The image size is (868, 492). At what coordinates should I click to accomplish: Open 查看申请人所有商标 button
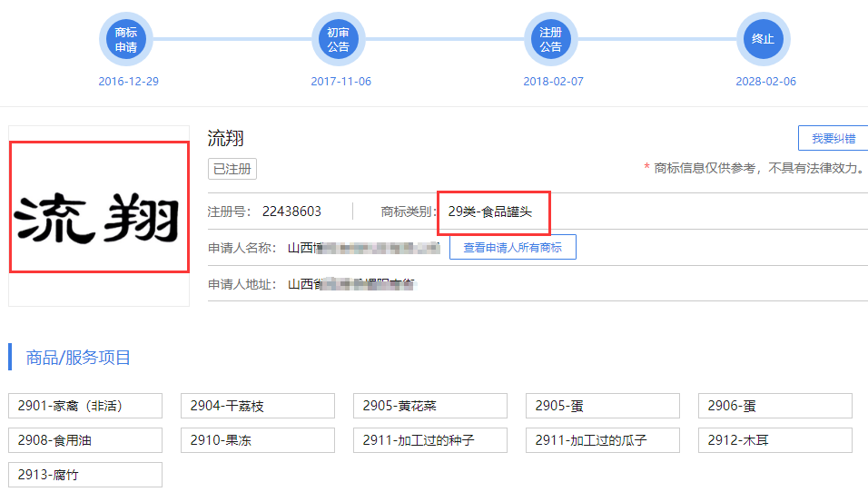click(513, 248)
